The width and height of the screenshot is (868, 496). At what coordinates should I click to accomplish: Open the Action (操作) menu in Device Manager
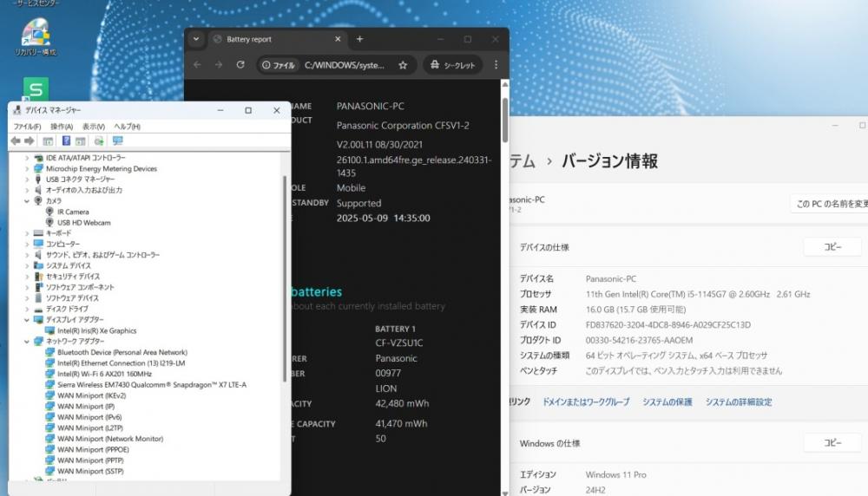pyautogui.click(x=62, y=127)
